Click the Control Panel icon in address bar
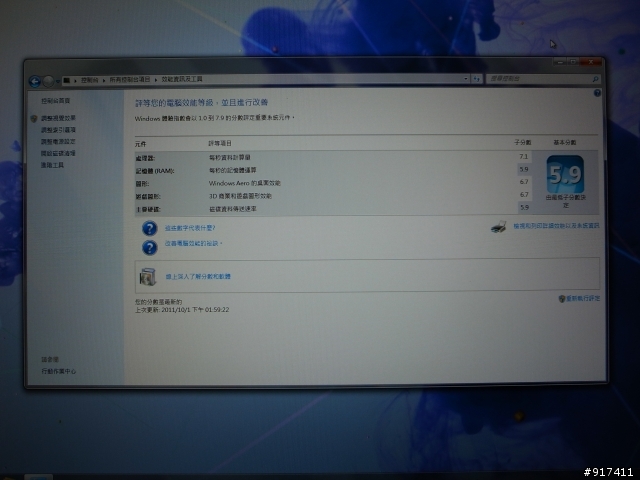This screenshot has width=640, height=480. pos(67,80)
